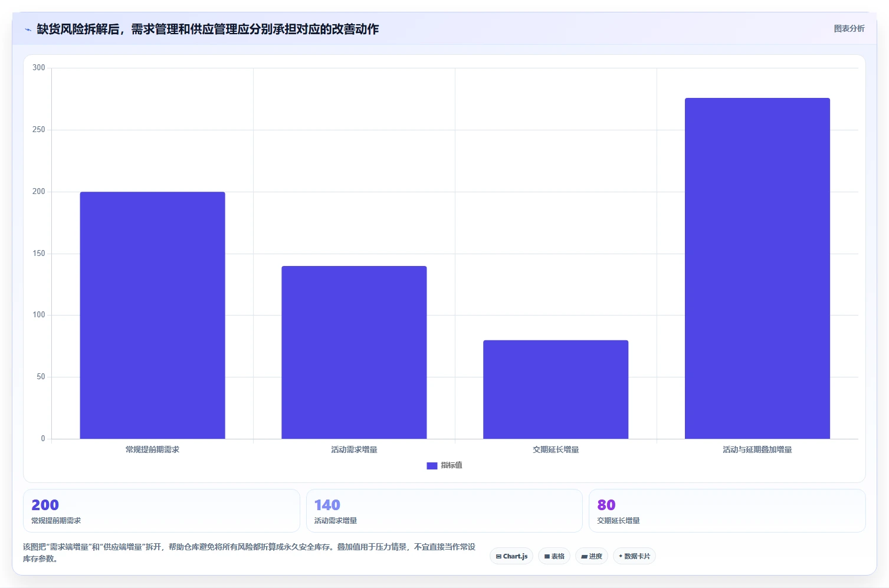
Task: Click the y-axis tick value 150
Action: coord(39,254)
